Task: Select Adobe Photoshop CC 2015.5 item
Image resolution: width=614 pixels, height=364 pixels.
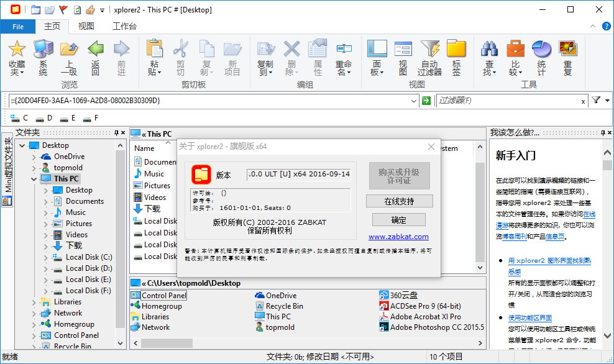Action: [x=433, y=327]
